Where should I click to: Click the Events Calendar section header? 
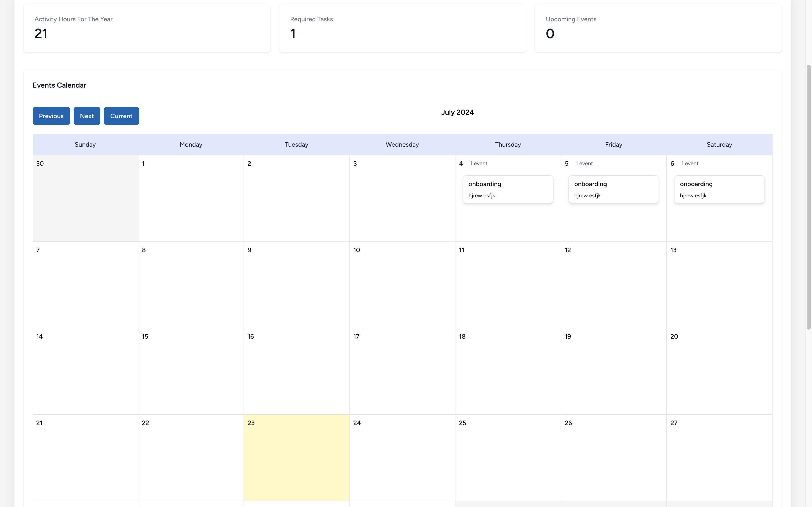(59, 85)
